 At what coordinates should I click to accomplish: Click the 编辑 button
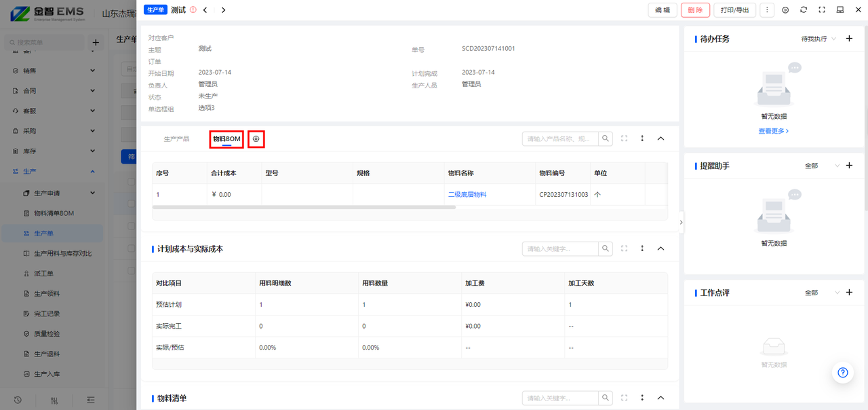(x=662, y=10)
